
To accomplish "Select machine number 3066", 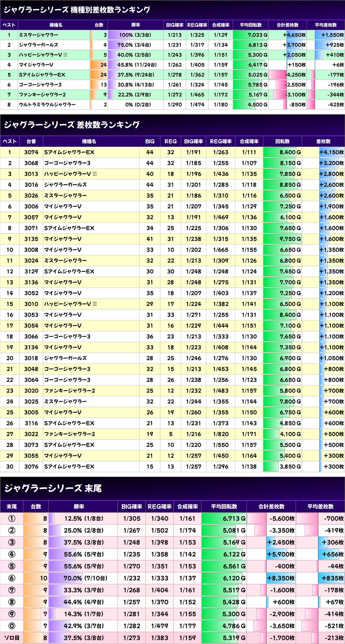I will 31,336.
